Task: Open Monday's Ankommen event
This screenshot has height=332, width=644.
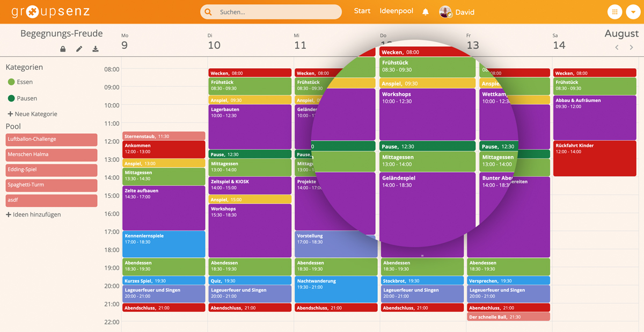Action: pos(164,149)
